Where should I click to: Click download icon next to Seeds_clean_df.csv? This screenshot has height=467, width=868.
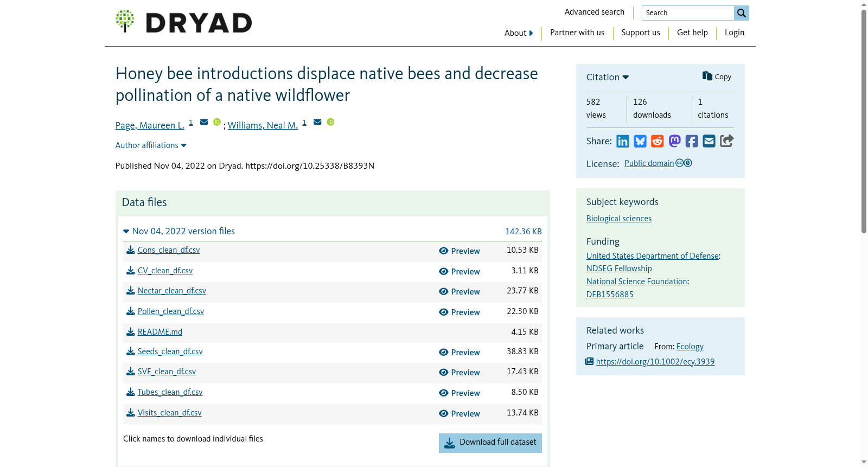[131, 351]
